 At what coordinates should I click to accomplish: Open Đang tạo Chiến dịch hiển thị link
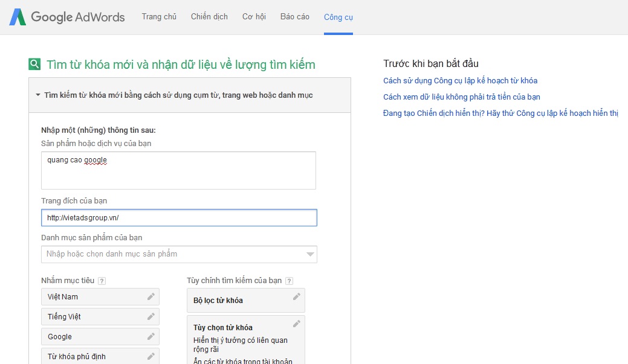coord(500,113)
